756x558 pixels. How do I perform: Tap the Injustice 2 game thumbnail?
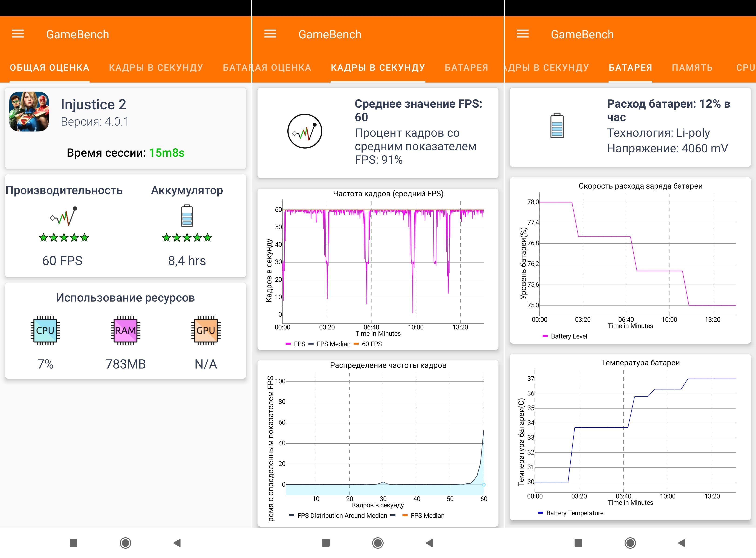29,111
